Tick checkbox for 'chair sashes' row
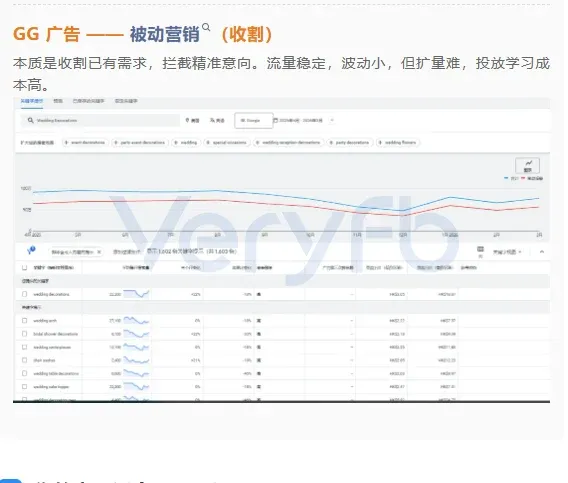This screenshot has width=568, height=483. pos(25,360)
